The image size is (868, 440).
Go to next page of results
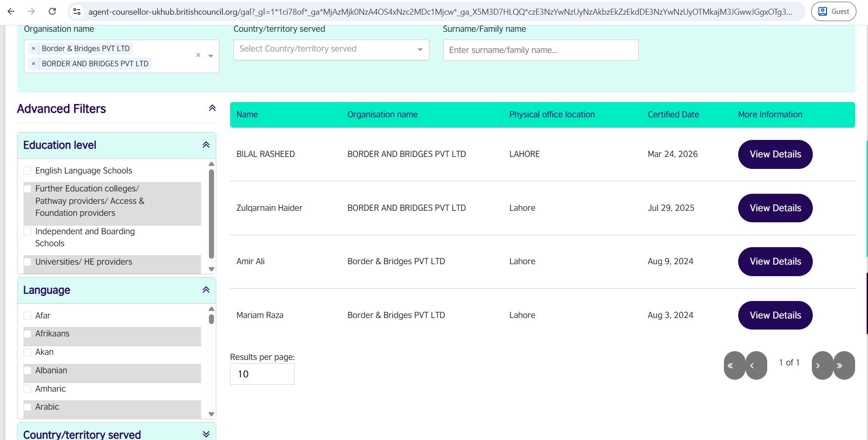click(822, 365)
